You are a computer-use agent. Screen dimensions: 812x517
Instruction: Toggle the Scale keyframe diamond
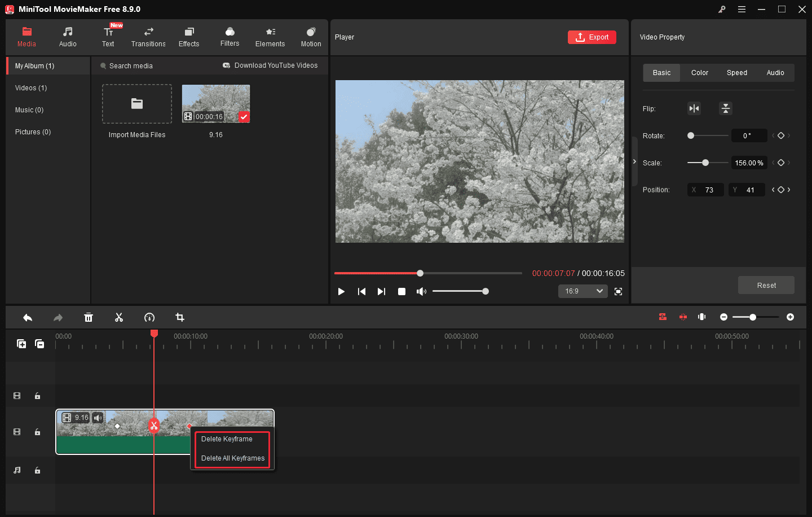click(781, 163)
